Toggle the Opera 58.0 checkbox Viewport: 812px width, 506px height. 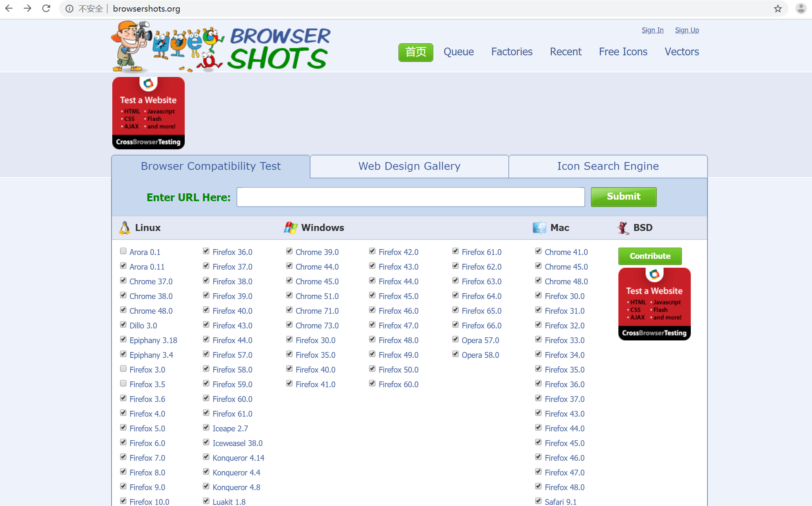click(455, 354)
